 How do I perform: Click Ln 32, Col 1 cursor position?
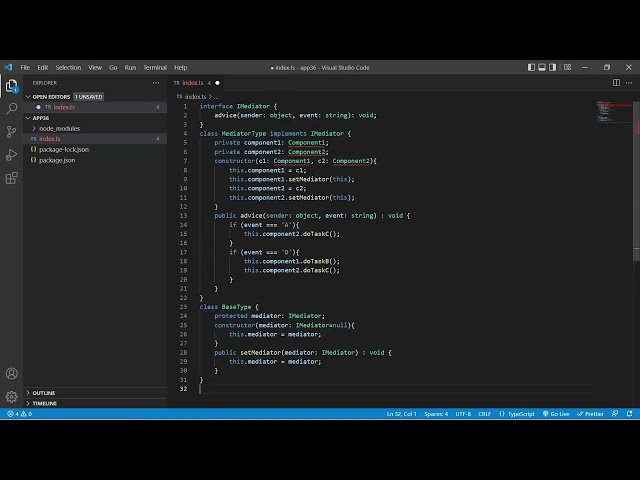click(x=402, y=414)
